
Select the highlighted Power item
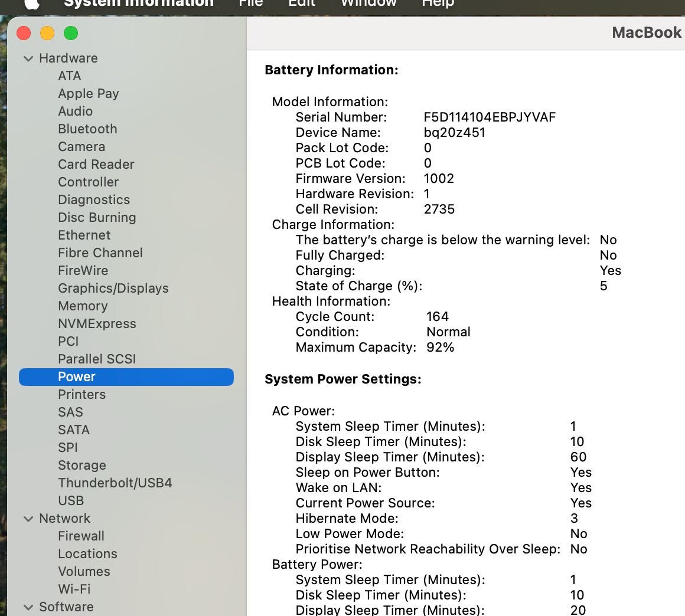pos(126,377)
